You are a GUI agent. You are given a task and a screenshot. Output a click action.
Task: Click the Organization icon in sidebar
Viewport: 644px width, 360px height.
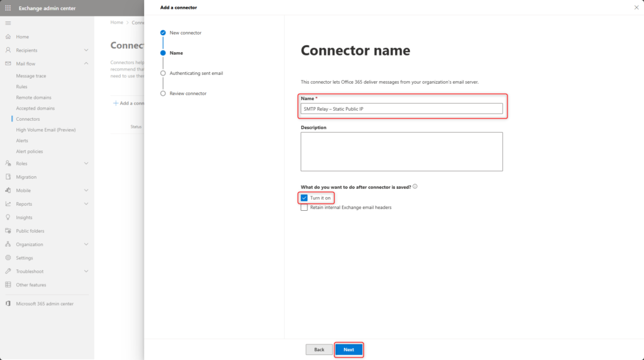(x=8, y=244)
